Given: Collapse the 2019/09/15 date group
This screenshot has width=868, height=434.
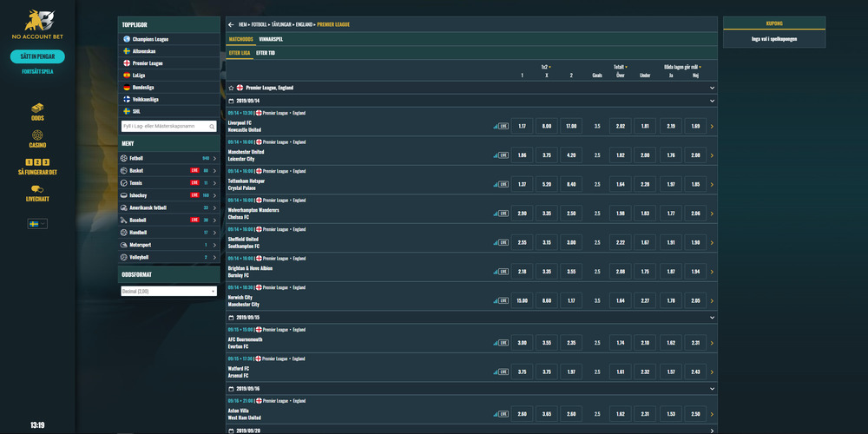Looking at the screenshot, I should pos(712,318).
